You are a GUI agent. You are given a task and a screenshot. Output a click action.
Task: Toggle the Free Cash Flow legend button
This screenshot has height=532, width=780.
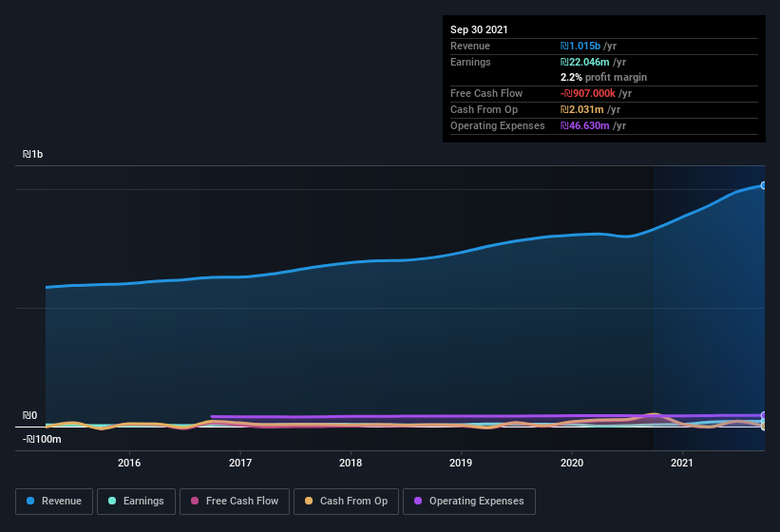click(x=235, y=502)
